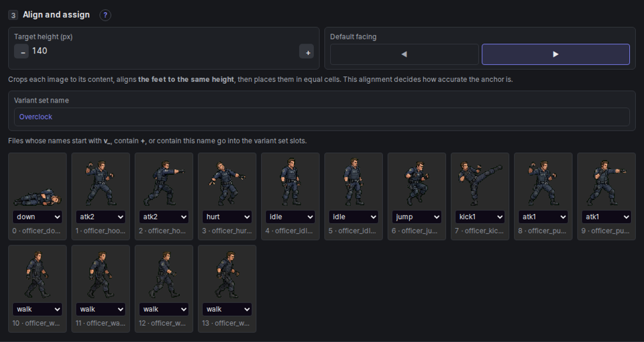The height and width of the screenshot is (342, 644).
Task: Select the lying-down officer sprite, frame 0
Action: (x=38, y=197)
